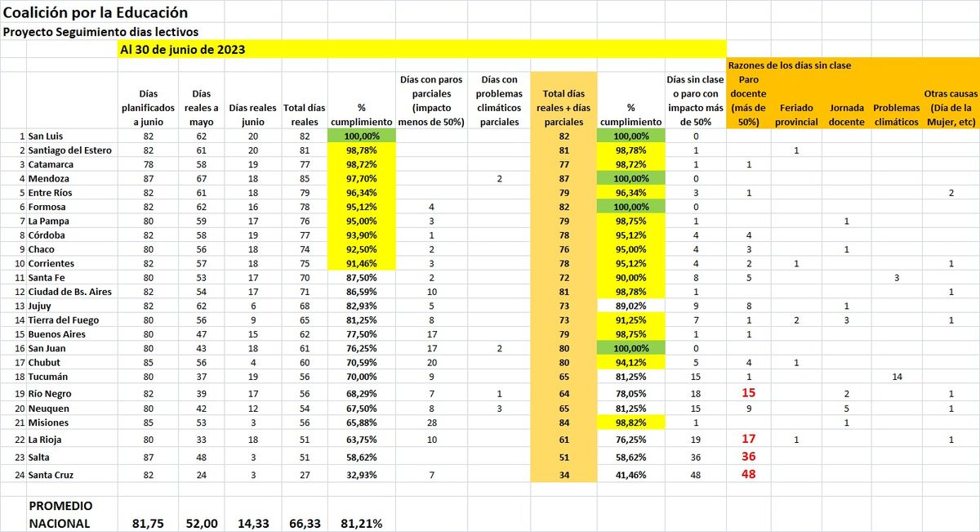The image size is (980, 532).
Task: Select the 'Jornada docente' column header
Action: tap(847, 114)
